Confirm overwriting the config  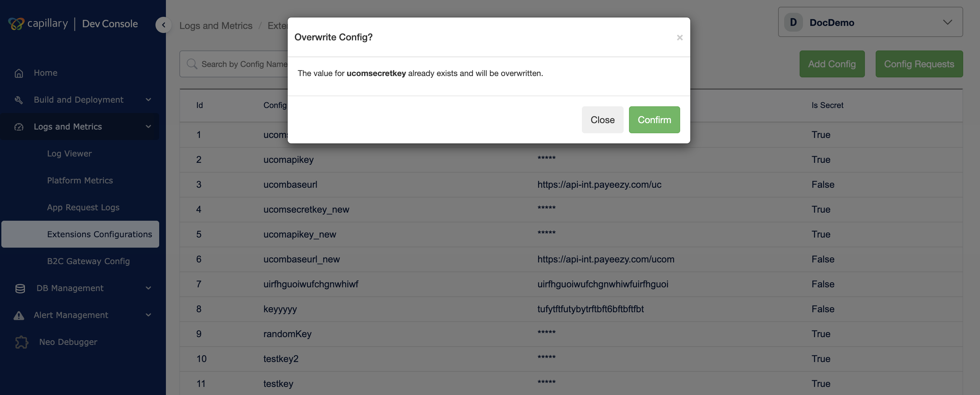654,120
